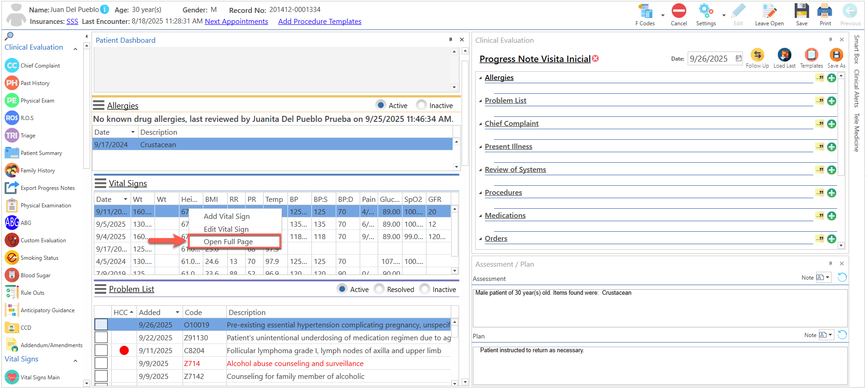Open the Date calendar picker
Image resolution: width=868 pixels, height=389 pixels.
(x=738, y=58)
